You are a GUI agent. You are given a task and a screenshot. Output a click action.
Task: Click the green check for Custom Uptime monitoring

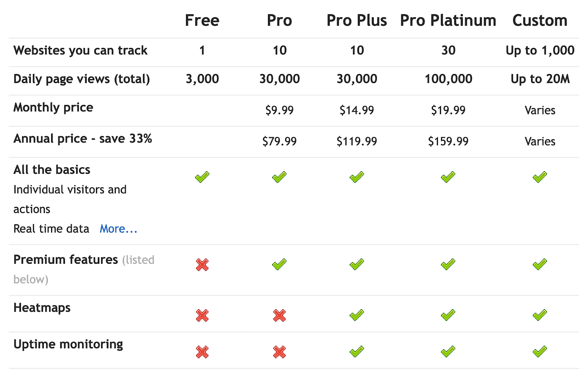(x=539, y=352)
